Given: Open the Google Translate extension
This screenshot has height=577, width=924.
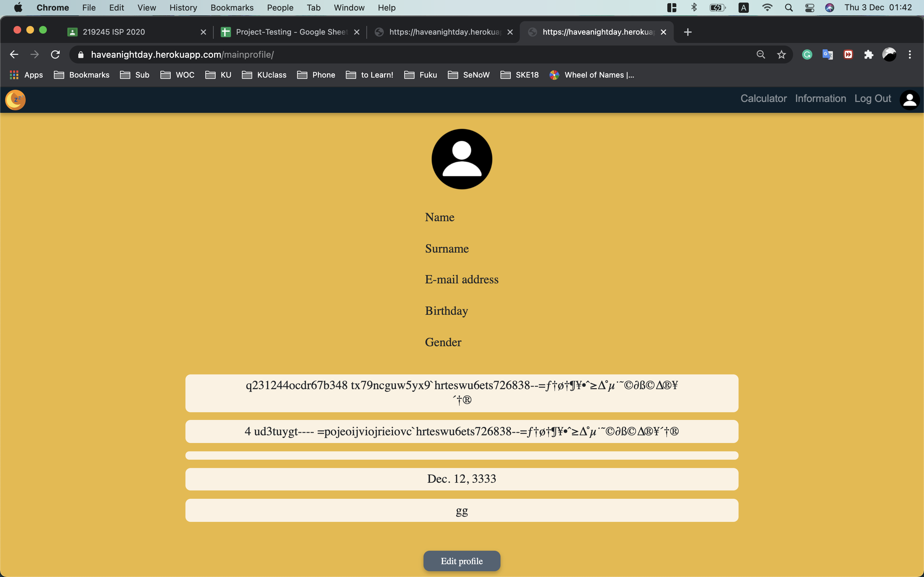Looking at the screenshot, I should coord(827,54).
